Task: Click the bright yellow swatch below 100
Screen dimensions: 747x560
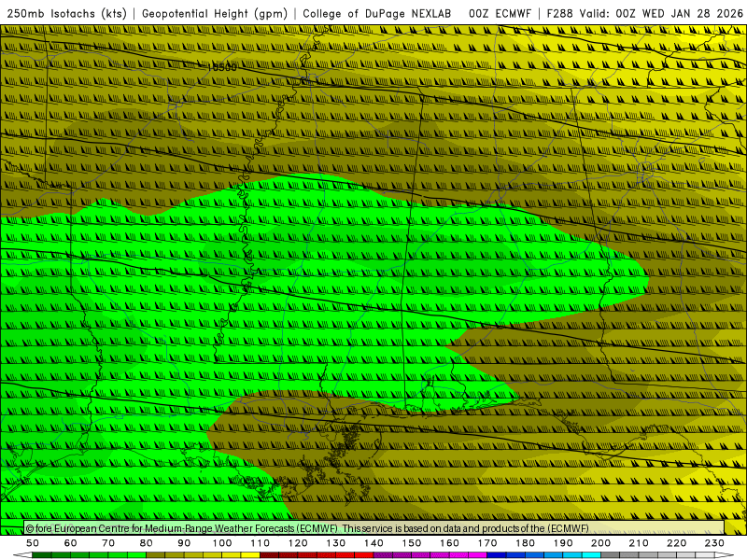Action: (x=231, y=555)
